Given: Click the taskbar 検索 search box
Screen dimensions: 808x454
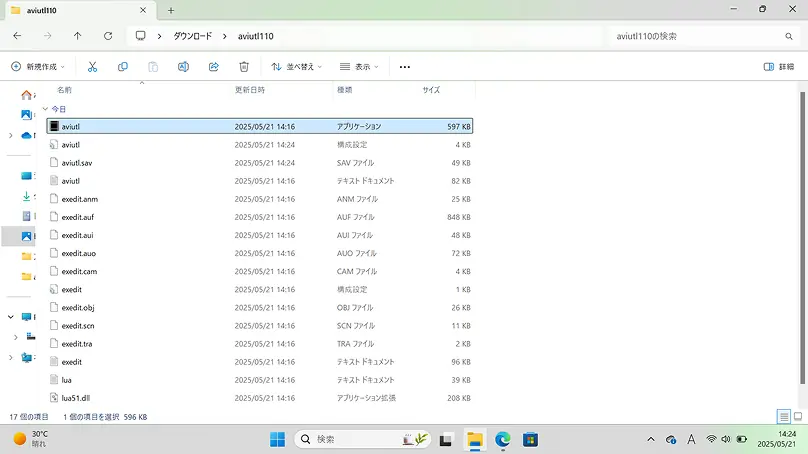Looking at the screenshot, I should click(363, 440).
